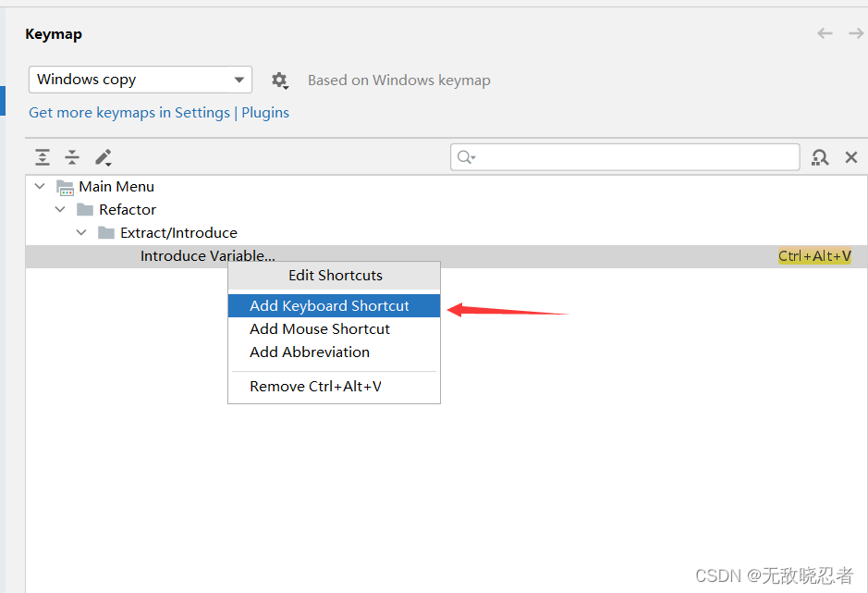Select Remove Ctrl+Alt+V from the menu
The height and width of the screenshot is (593, 868).
(334, 387)
